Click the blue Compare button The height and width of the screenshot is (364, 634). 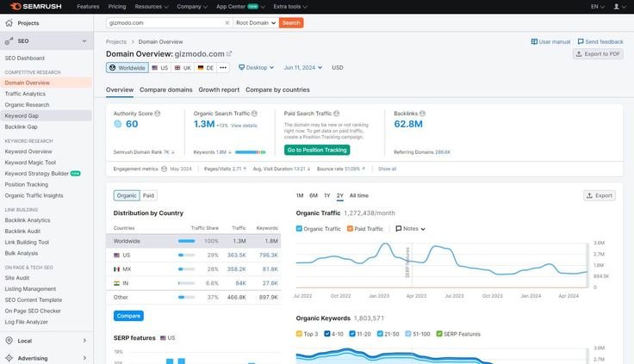click(x=128, y=316)
